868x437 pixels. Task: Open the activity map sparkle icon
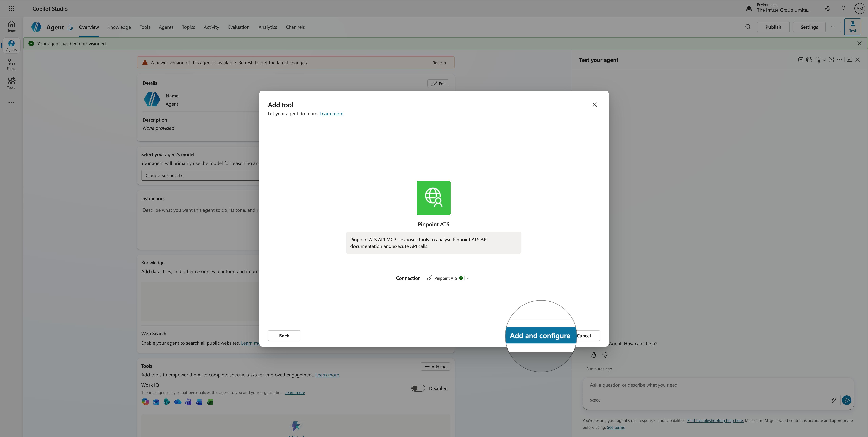[x=809, y=60]
